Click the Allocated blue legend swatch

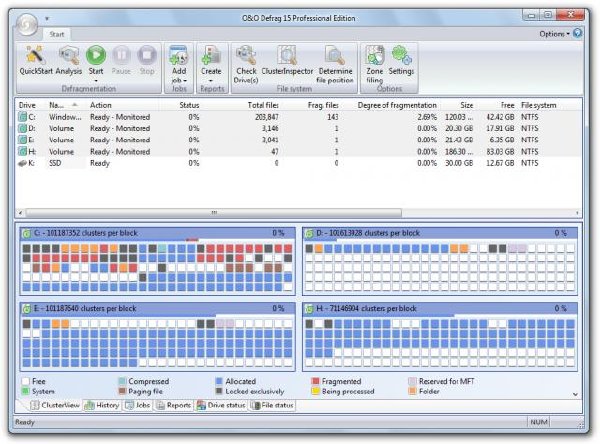[219, 381]
